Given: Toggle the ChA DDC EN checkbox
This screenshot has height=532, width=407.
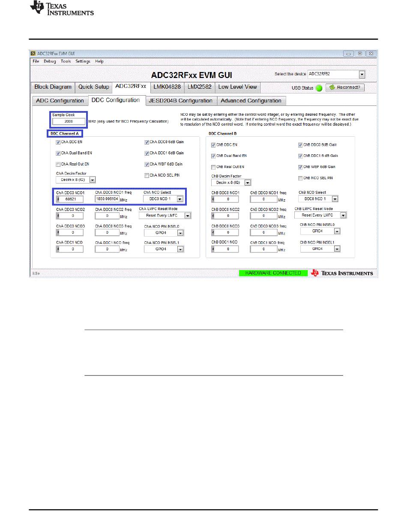Looking at the screenshot, I should (x=58, y=142).
